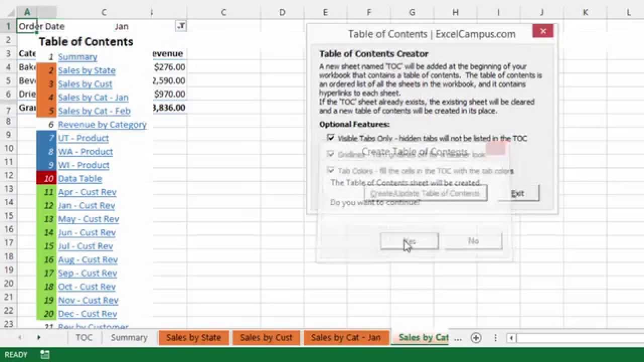Image resolution: width=644 pixels, height=362 pixels.
Task: Open the WA - Product hyperlink
Action: pyautogui.click(x=85, y=152)
